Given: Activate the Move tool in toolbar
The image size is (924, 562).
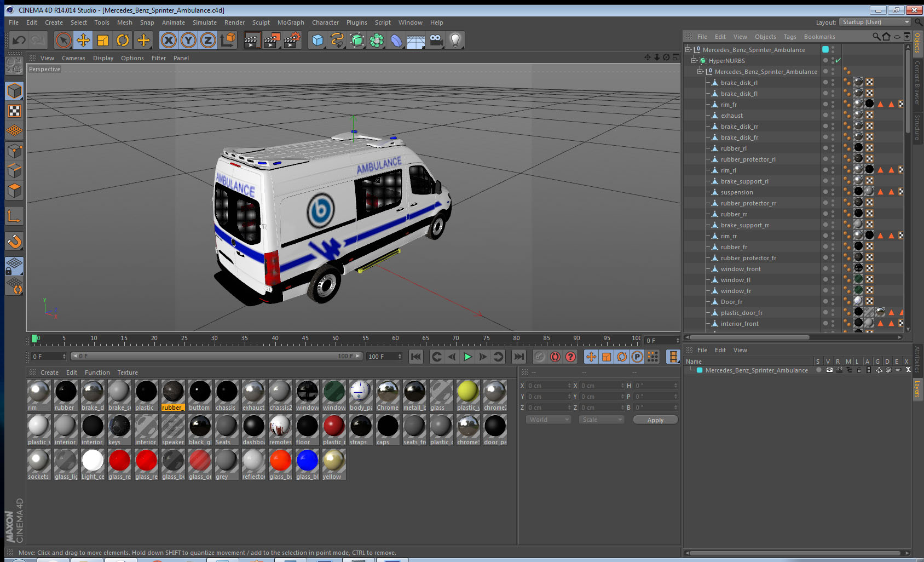Looking at the screenshot, I should [83, 40].
